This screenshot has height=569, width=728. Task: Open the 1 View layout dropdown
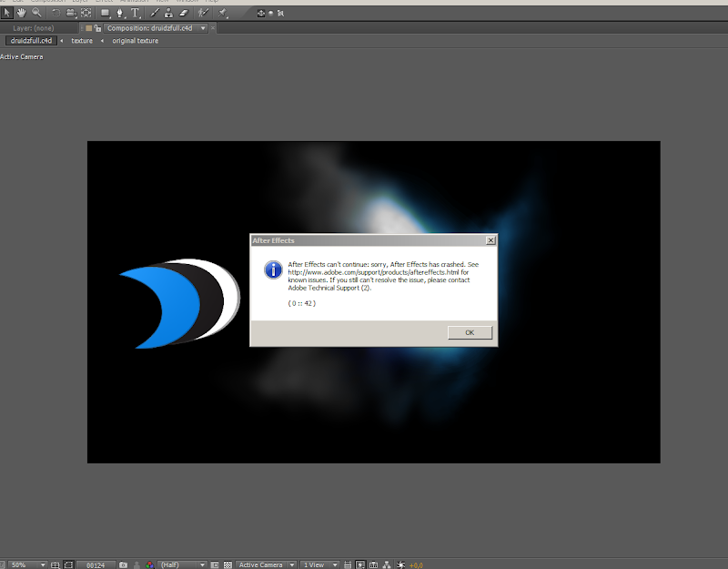(x=319, y=564)
